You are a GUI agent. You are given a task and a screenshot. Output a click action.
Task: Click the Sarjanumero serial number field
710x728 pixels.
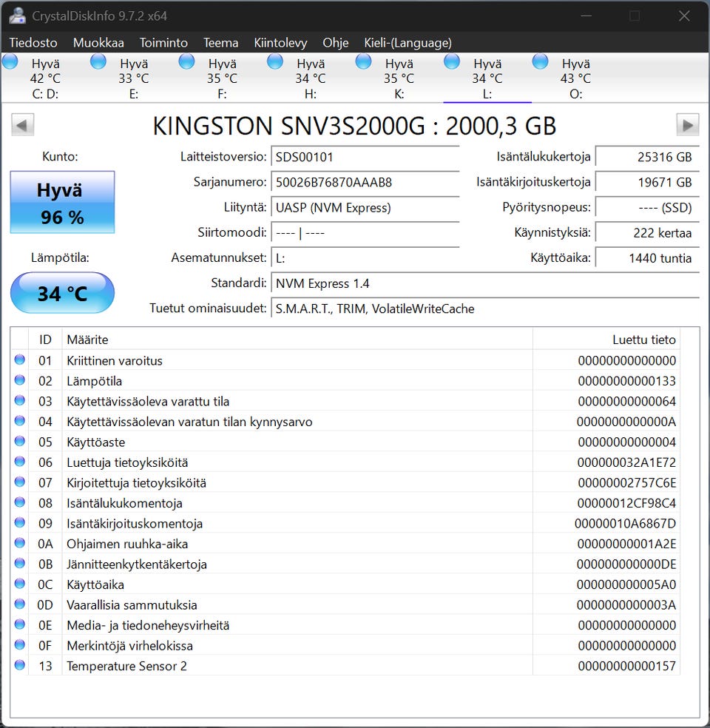(x=365, y=182)
